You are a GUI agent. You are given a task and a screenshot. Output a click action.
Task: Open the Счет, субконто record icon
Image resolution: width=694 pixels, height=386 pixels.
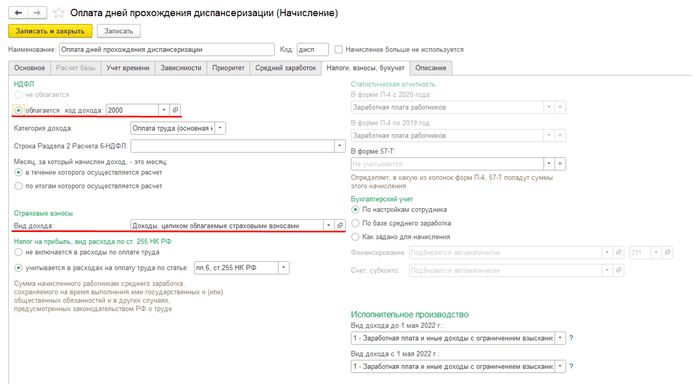618,270
